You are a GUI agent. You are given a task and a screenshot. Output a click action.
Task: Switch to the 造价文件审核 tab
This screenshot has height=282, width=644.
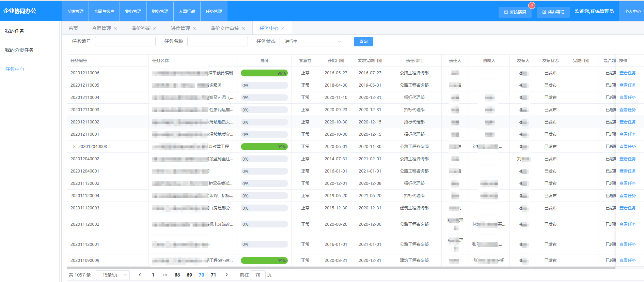tap(225, 28)
